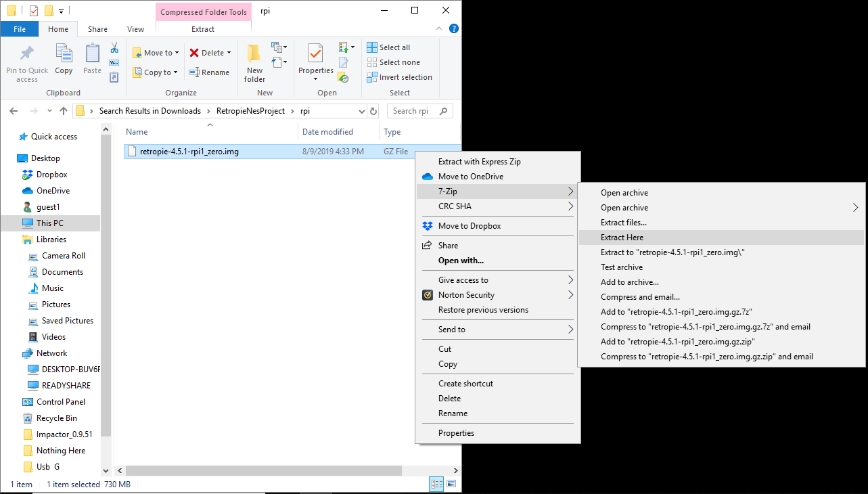Screen dimensions: 868x494
Task: Click the Properties checkmark icon in title bar
Action: (x=34, y=10)
